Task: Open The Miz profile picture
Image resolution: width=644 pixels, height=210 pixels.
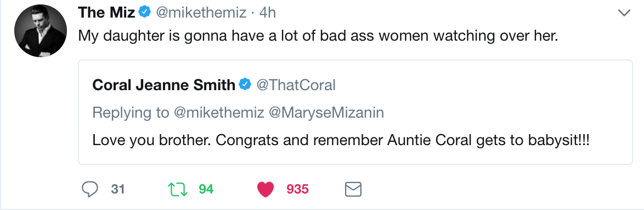Action: (x=40, y=31)
